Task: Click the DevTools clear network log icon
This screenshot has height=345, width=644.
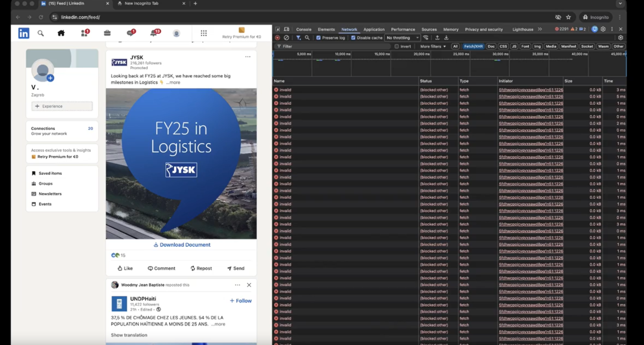Action: tap(286, 38)
